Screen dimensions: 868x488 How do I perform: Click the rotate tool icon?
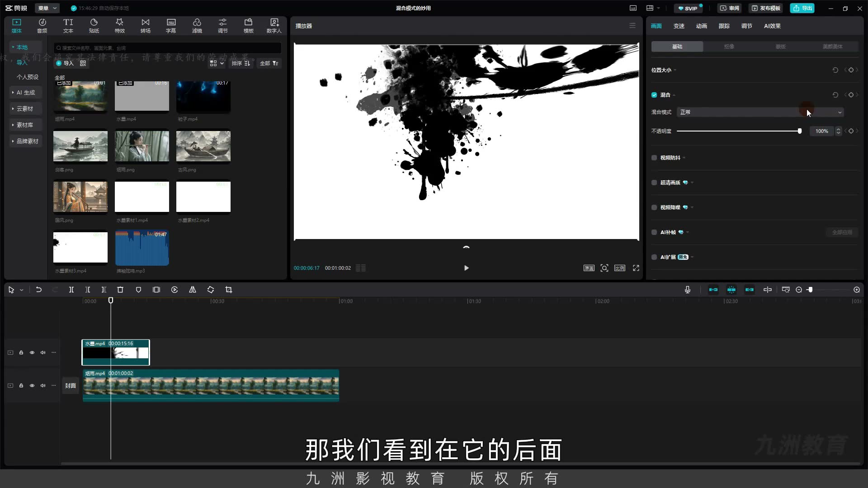click(x=211, y=290)
